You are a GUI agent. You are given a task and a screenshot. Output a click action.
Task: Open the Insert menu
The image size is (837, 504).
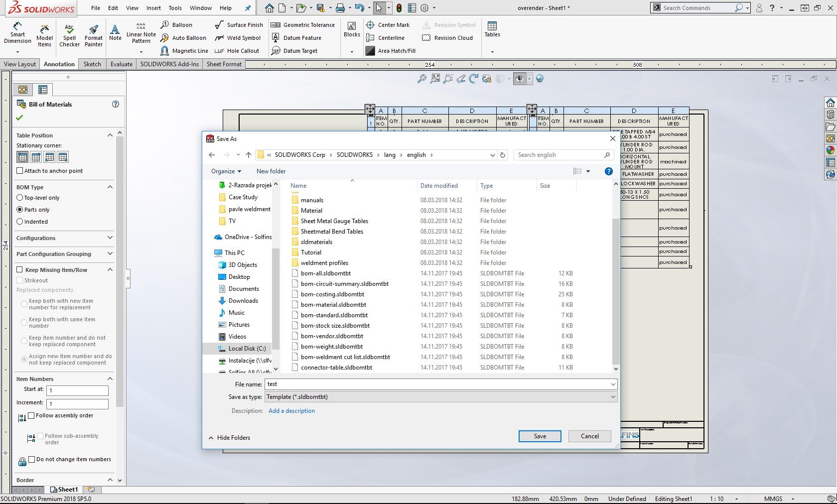tap(153, 8)
